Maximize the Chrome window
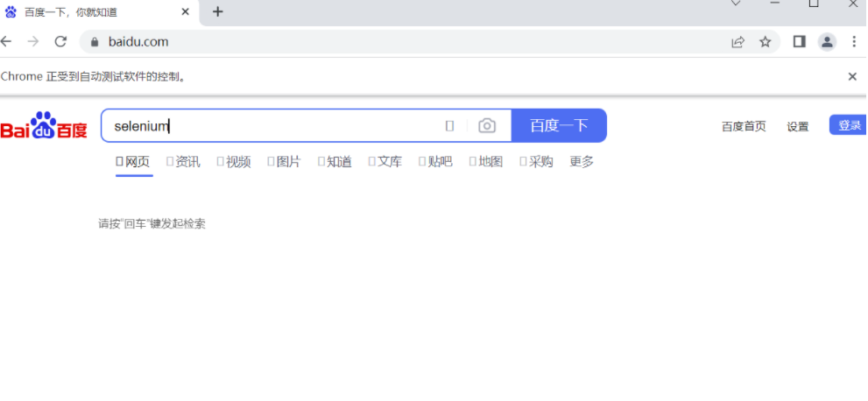This screenshot has height=401, width=868. click(814, 4)
